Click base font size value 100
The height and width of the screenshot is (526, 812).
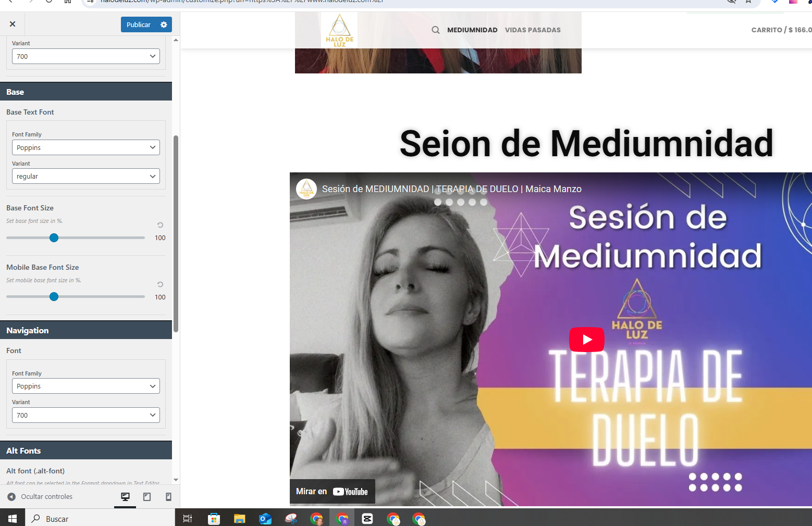click(x=160, y=238)
